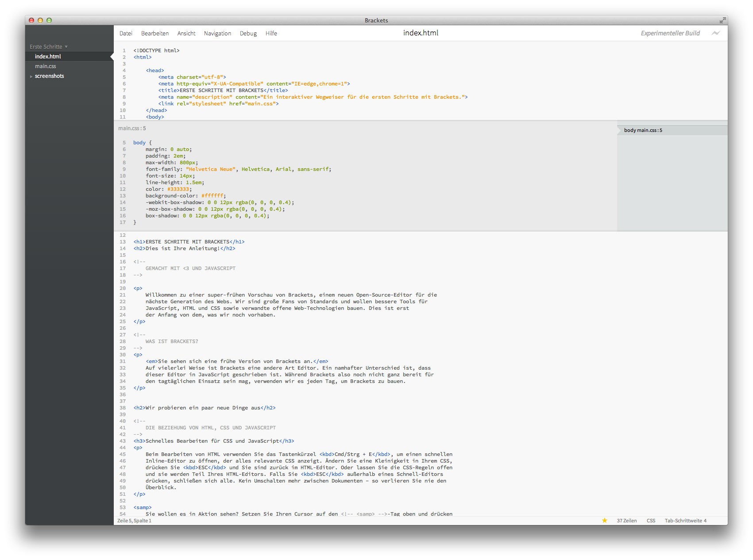
Task: Click the CSS language indicator in status bar
Action: tap(651, 521)
